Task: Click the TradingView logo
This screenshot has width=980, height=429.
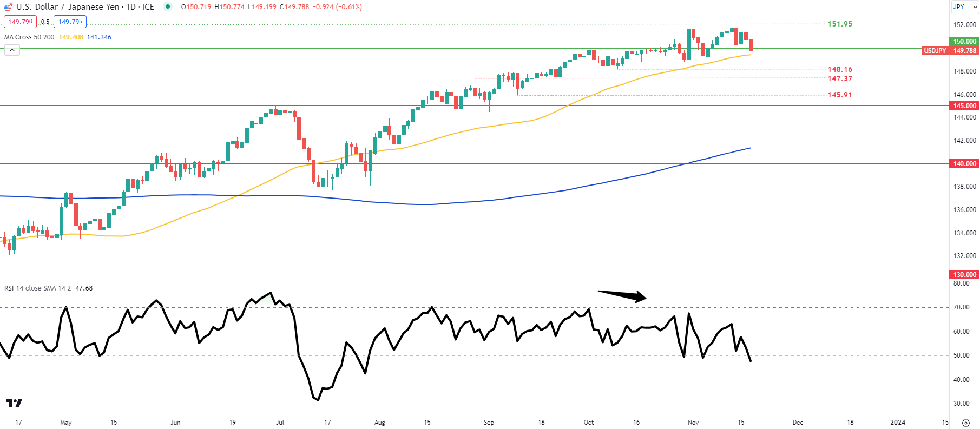Action: [14, 403]
